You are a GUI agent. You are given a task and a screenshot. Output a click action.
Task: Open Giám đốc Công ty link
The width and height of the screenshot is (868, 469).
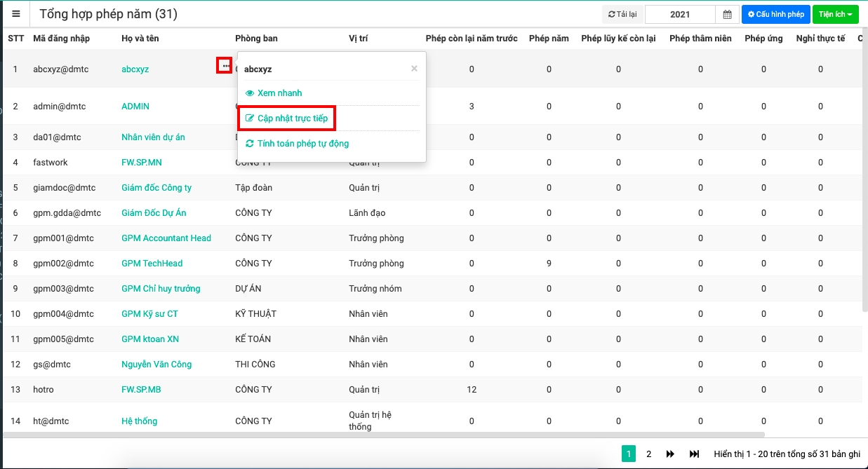[156, 188]
